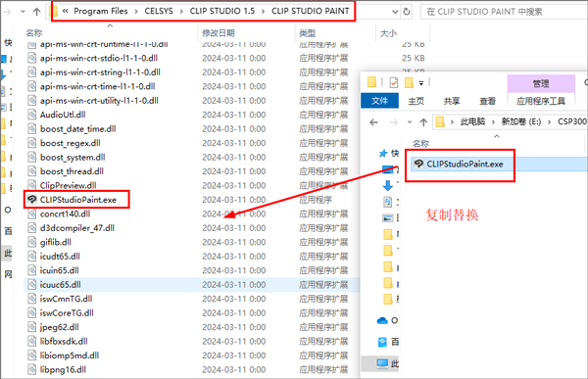Go up one folder in left window
The height and width of the screenshot is (379, 588).
[37, 12]
